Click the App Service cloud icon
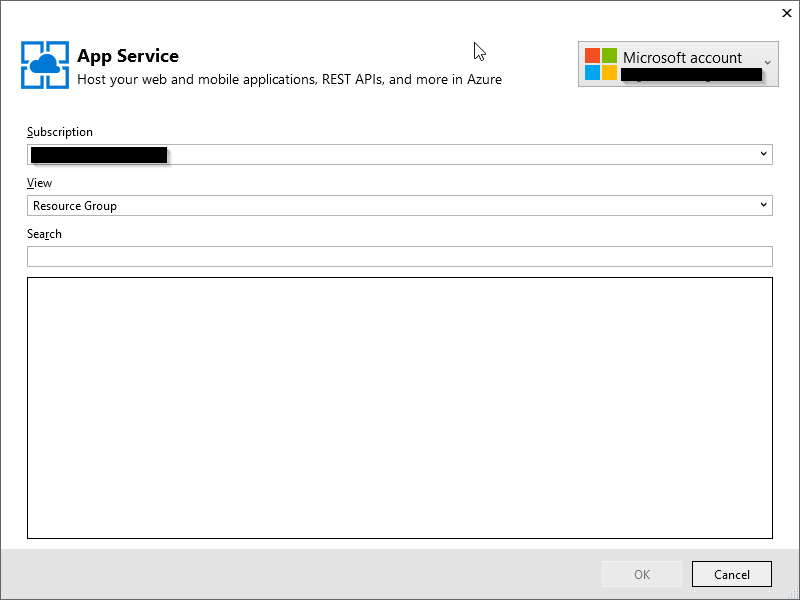The image size is (800, 600). pos(45,65)
